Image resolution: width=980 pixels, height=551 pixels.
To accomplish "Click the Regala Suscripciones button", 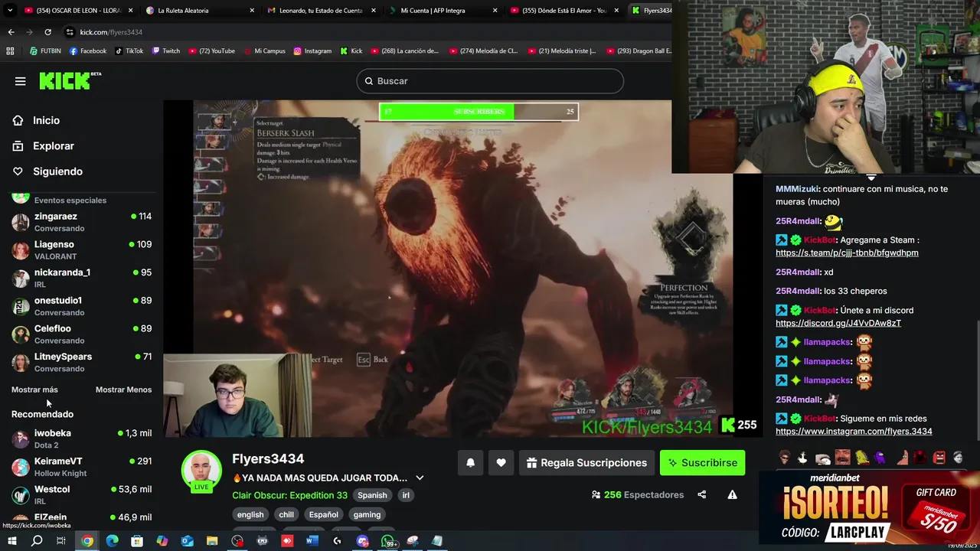I will [587, 462].
